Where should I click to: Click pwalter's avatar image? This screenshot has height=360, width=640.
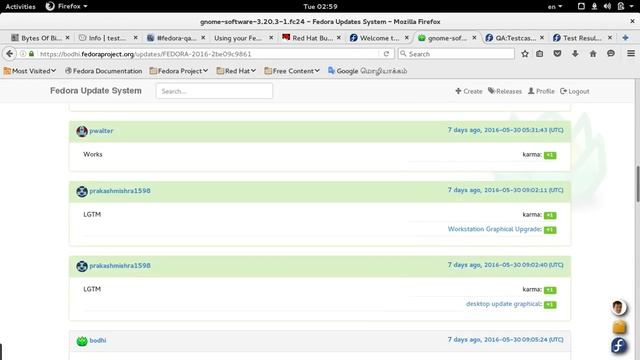click(x=82, y=131)
